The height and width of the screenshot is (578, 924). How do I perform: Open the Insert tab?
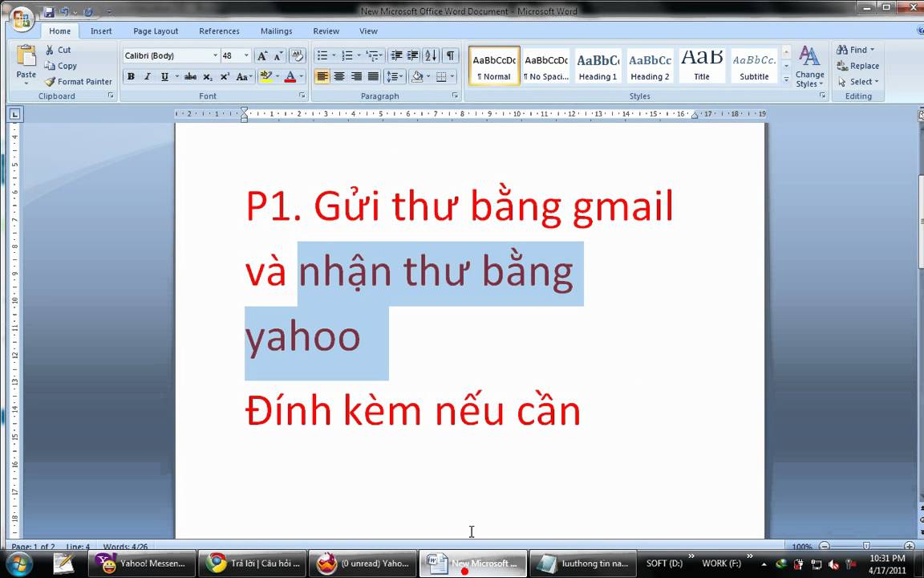click(101, 31)
